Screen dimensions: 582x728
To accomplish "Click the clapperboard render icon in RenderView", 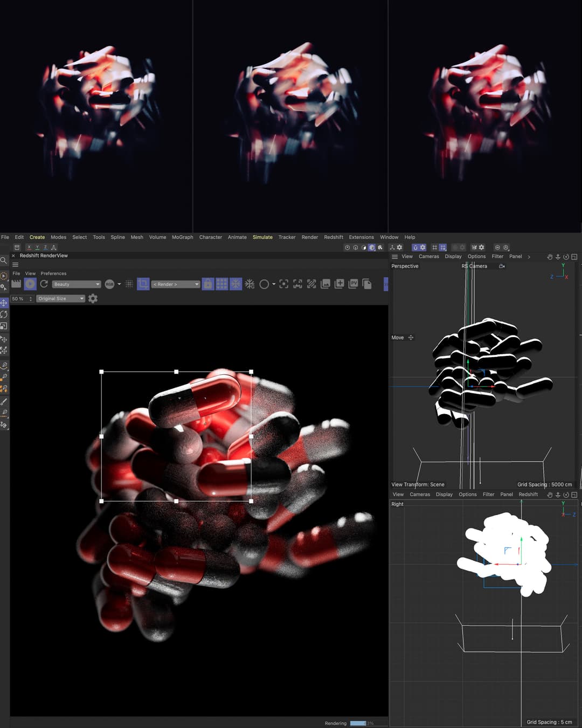I will pyautogui.click(x=16, y=284).
